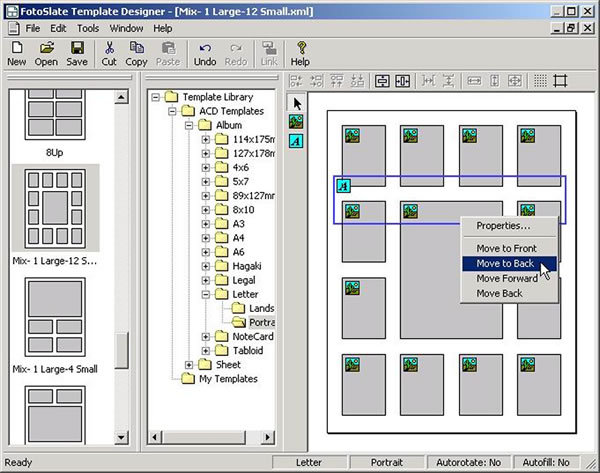The width and height of the screenshot is (600, 473).
Task: Expand the Legal folder
Action: tap(206, 281)
